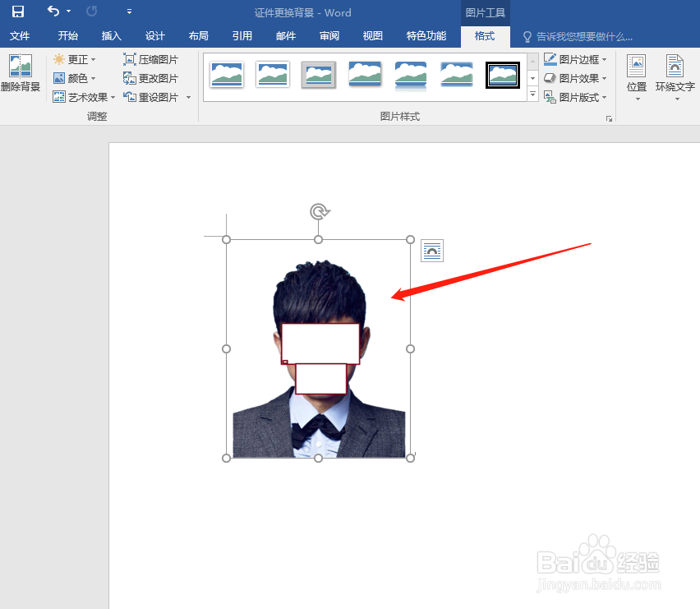This screenshot has height=609, width=700.
Task: Click the 重设图片 button
Action: 151,97
